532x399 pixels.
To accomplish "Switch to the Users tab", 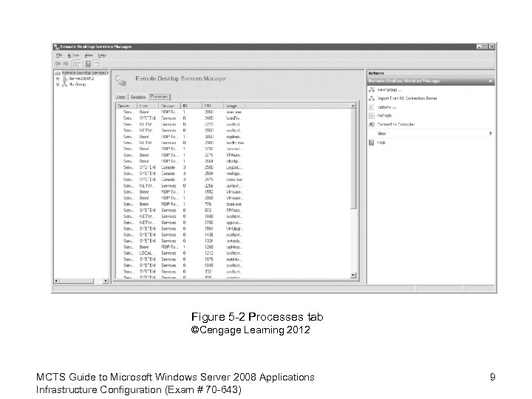I will tap(120, 97).
